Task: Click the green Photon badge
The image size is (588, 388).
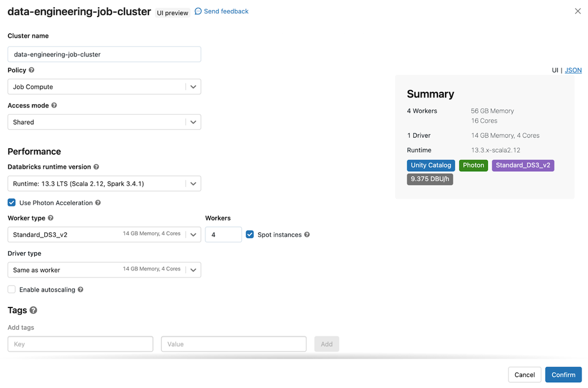Action: click(x=473, y=165)
